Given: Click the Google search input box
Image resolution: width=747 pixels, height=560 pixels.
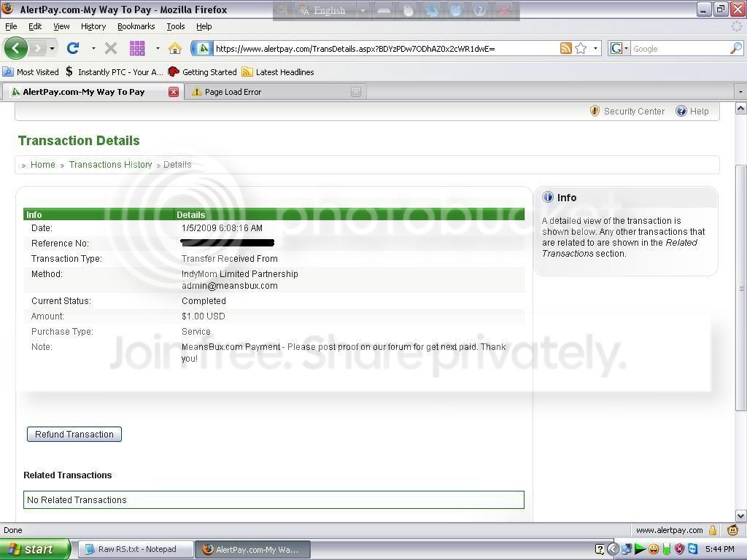Looking at the screenshot, I should (680, 48).
